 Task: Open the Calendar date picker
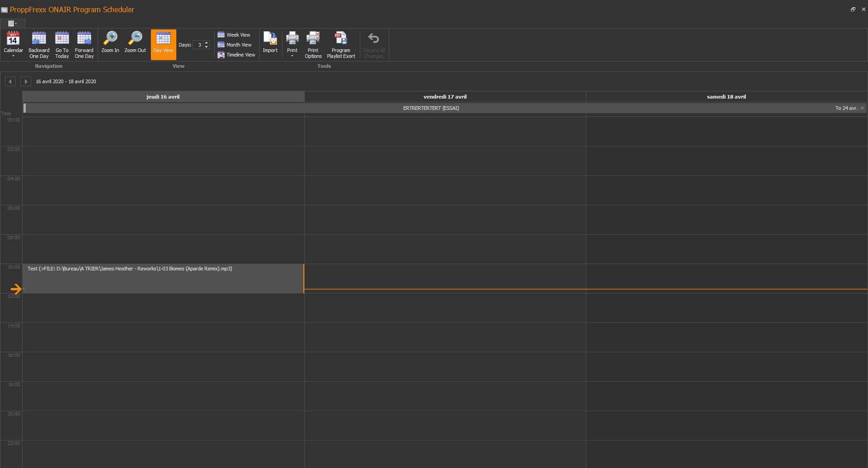click(x=13, y=44)
